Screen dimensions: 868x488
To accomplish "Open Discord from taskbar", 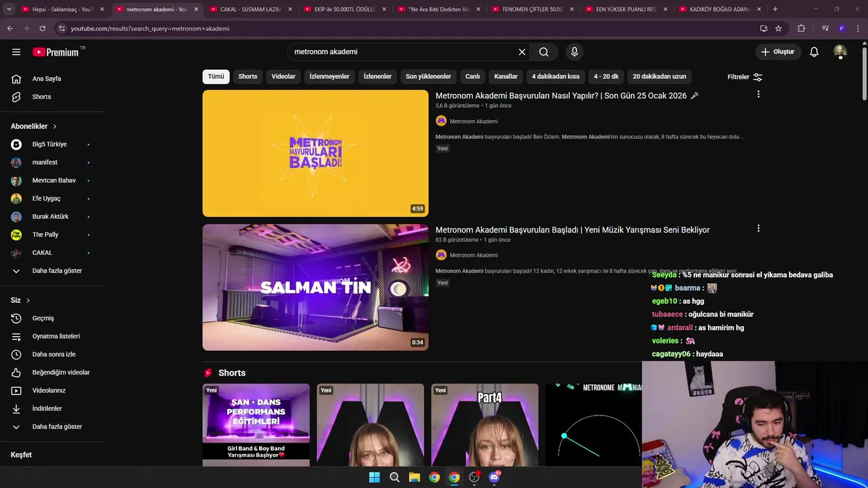I will 494,477.
